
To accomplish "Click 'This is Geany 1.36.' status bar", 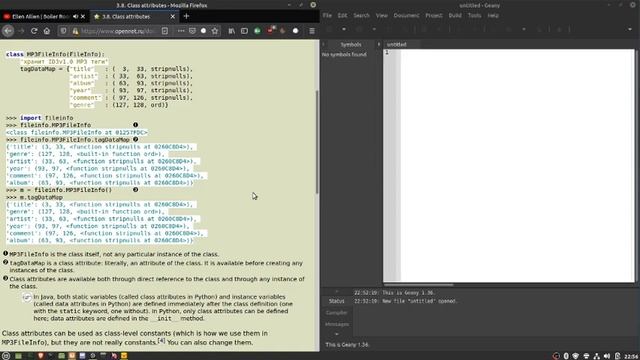I will tap(347, 345).
